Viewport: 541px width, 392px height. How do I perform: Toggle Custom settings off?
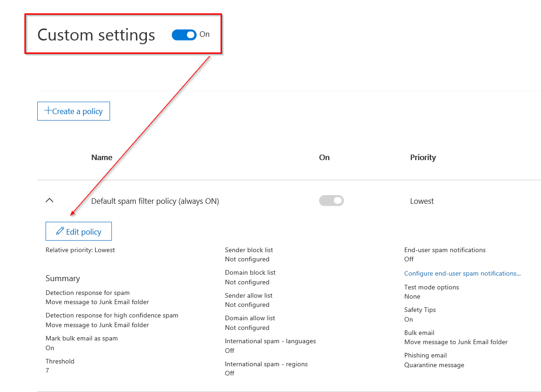[184, 35]
